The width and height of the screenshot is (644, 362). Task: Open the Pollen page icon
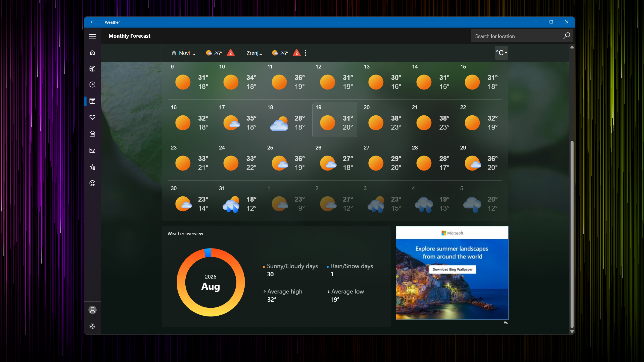[x=93, y=117]
